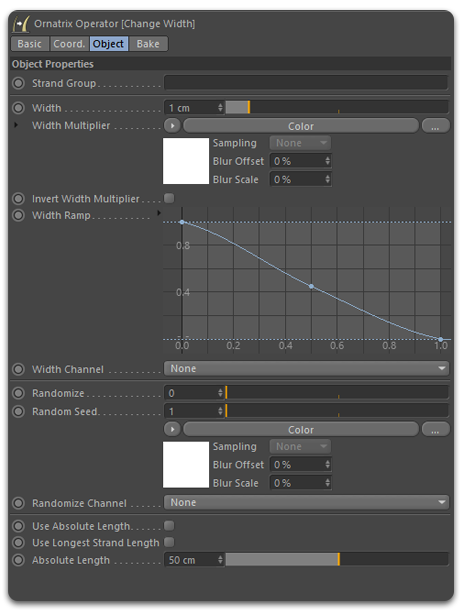
Task: Open the Randomize Channel dropdown
Action: 306,503
